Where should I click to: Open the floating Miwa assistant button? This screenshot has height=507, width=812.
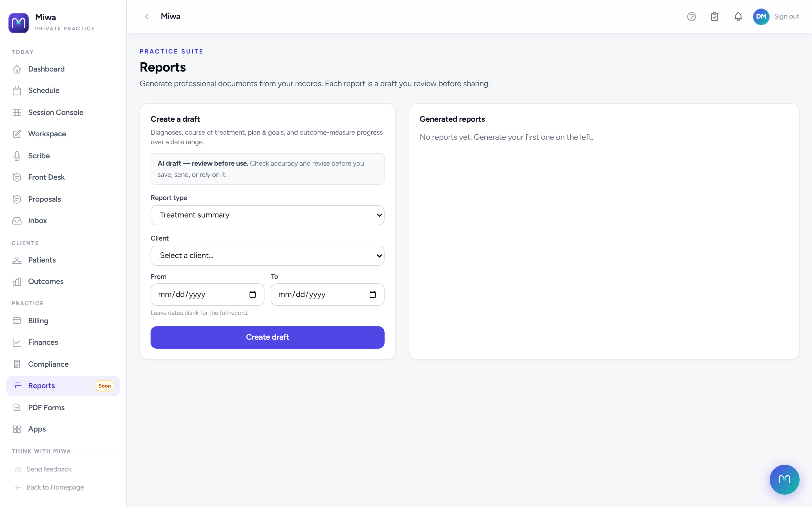coord(784,479)
